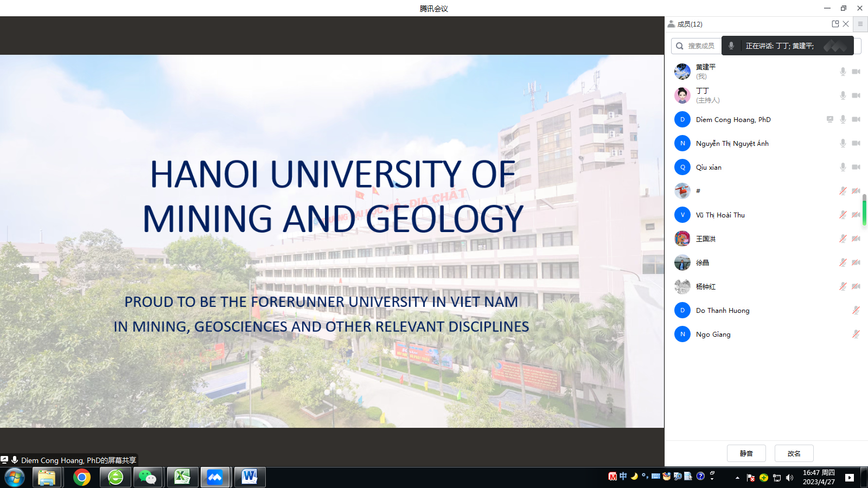Click muted mic icon for Ngo Giang
This screenshot has height=488, width=868.
tap(856, 334)
